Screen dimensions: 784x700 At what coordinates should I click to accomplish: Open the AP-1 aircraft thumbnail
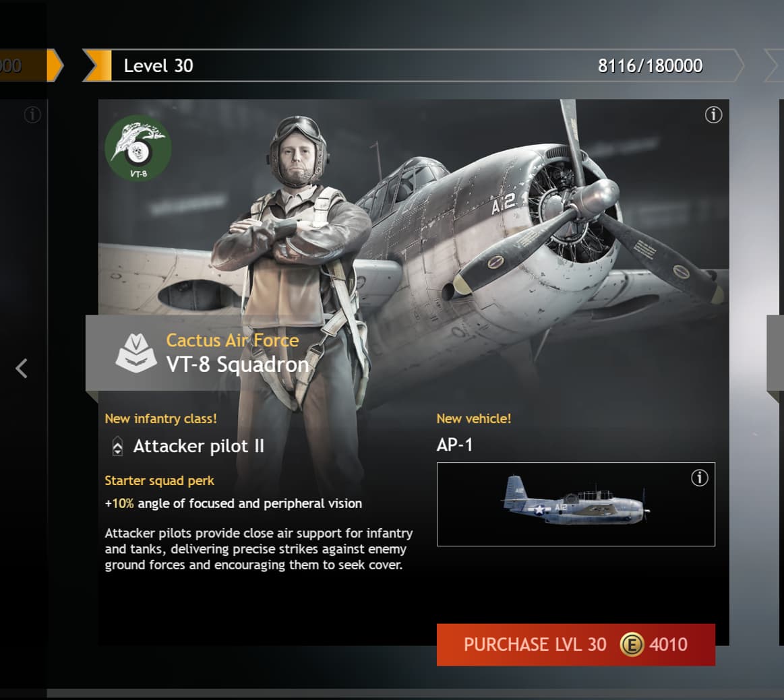576,504
